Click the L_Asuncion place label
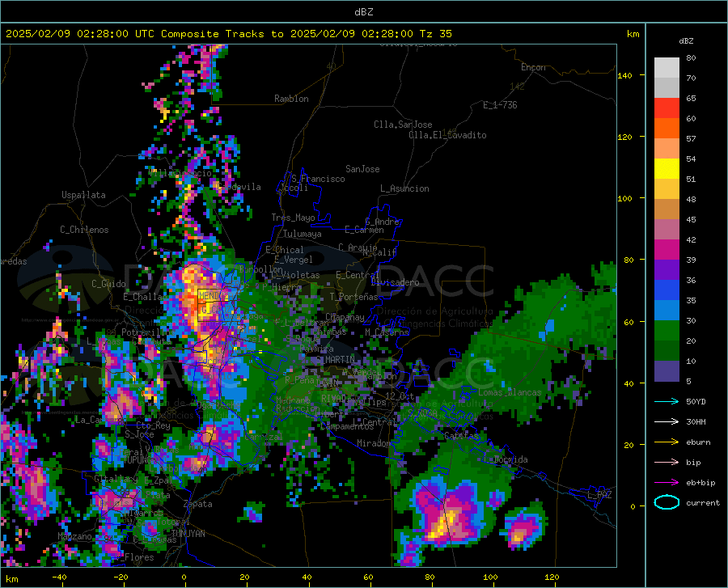The image size is (728, 588). (x=404, y=188)
